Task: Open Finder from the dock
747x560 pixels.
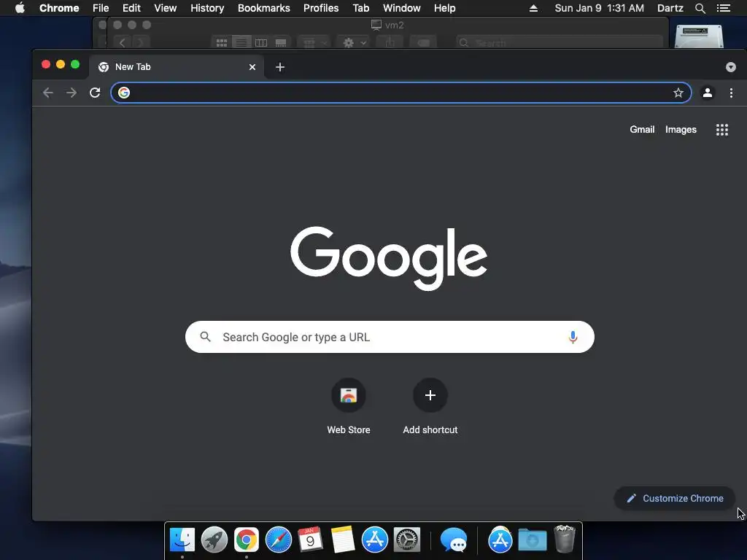Action: coord(182,540)
